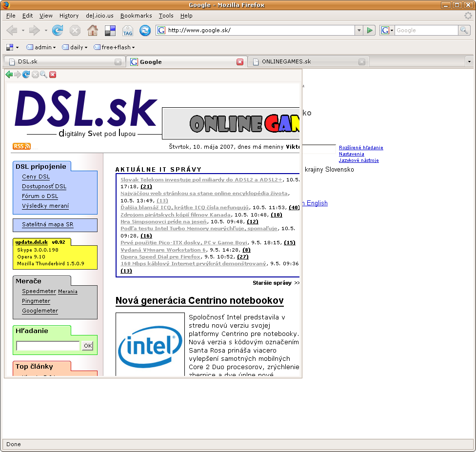This screenshot has width=476, height=452.
Task: Click the browser Back arrow button
Action: (x=12, y=30)
